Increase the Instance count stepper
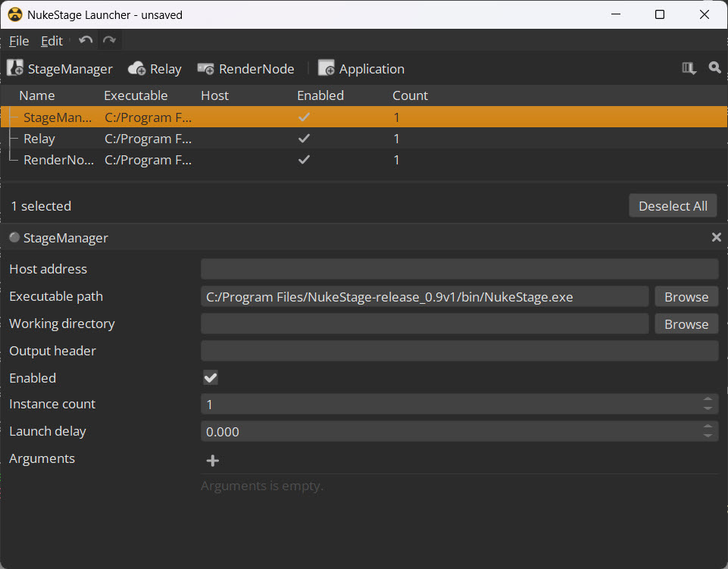The height and width of the screenshot is (569, 728). [708, 400]
